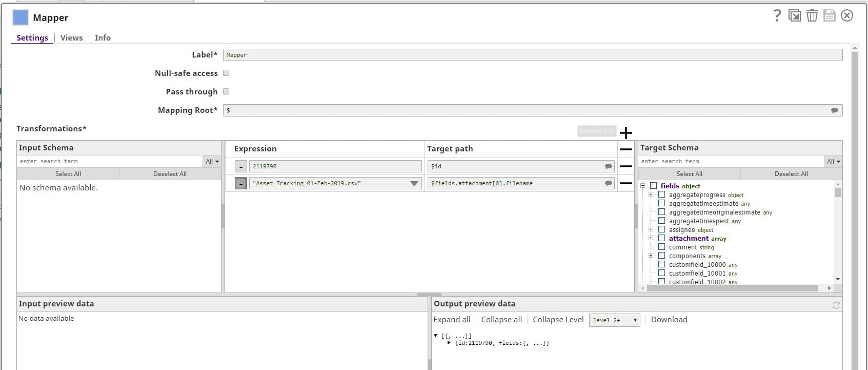Download the output preview data
The width and height of the screenshot is (868, 370).
pos(669,319)
